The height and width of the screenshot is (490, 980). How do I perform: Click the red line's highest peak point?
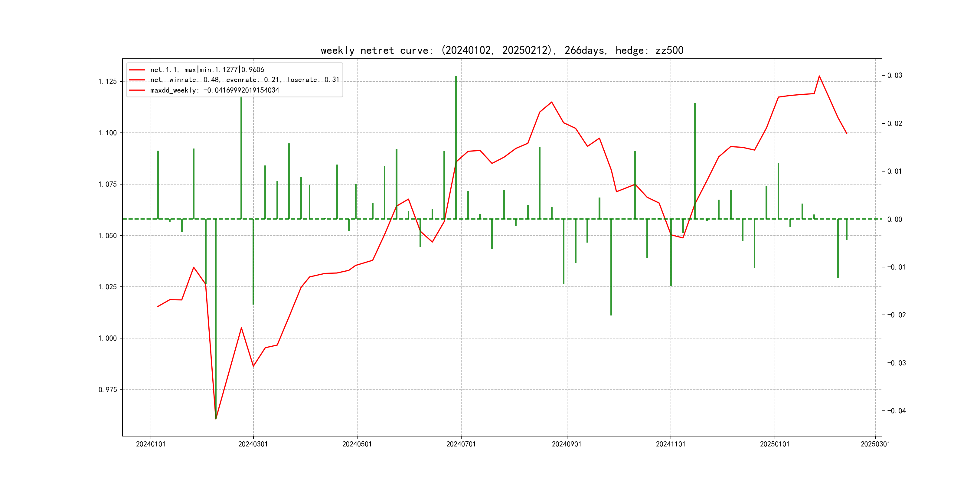819,76
